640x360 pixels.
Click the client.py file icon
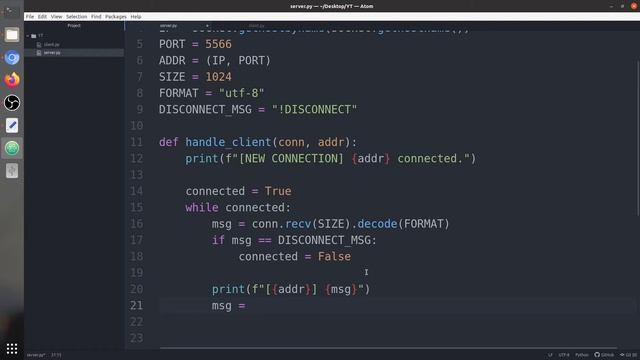[x=39, y=44]
